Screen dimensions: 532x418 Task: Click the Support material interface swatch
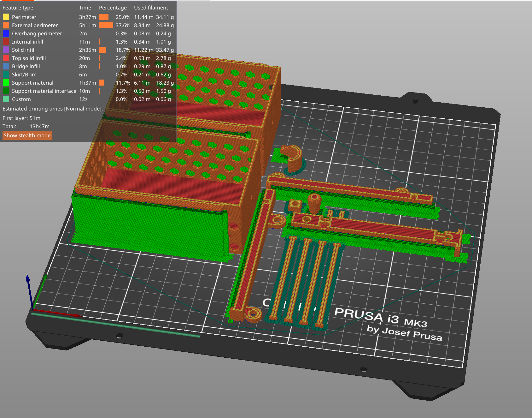6,91
